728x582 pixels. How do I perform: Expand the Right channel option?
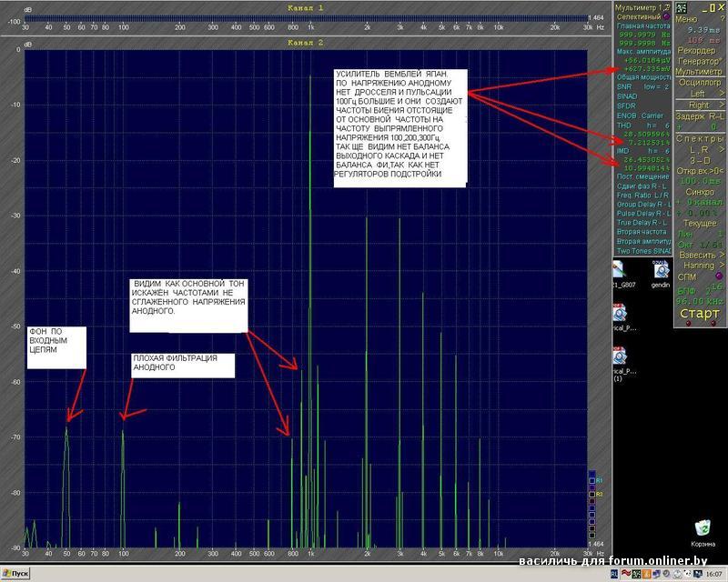point(699,105)
